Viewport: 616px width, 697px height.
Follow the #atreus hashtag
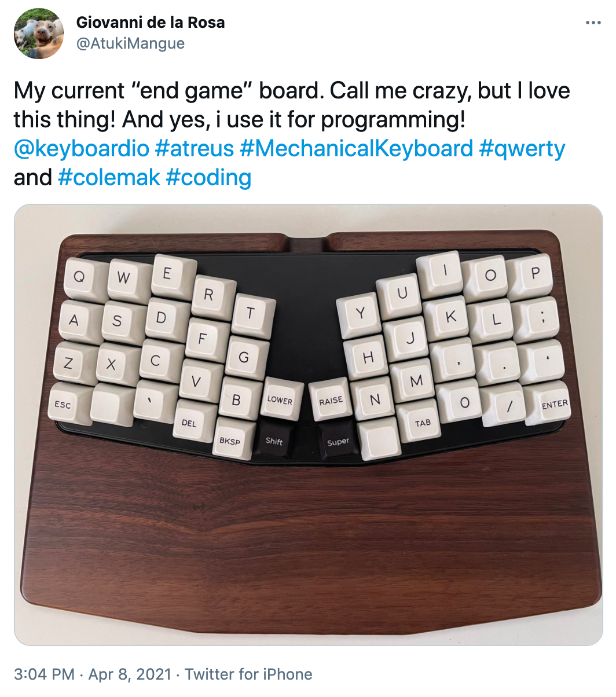pos(195,148)
